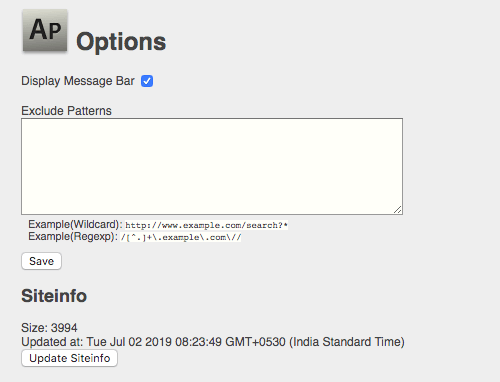The height and width of the screenshot is (382, 500).
Task: Save the options with the Save button
Action: 41,261
